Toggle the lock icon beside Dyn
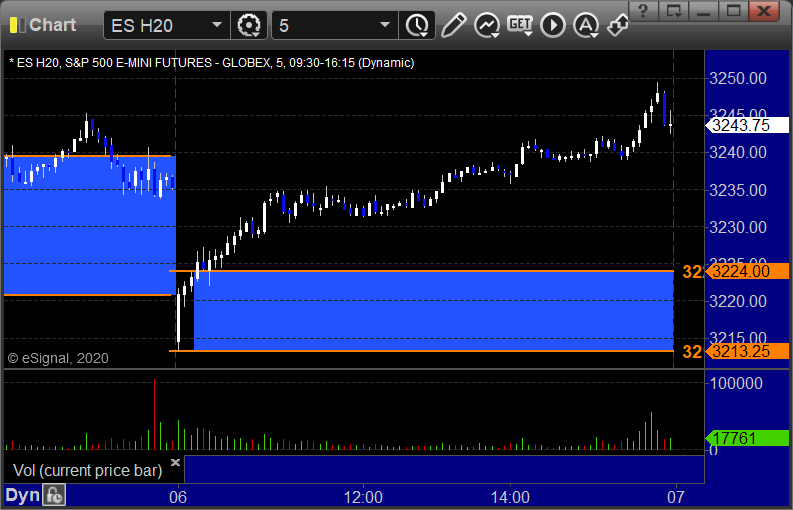This screenshot has height=510, width=793. point(54,495)
